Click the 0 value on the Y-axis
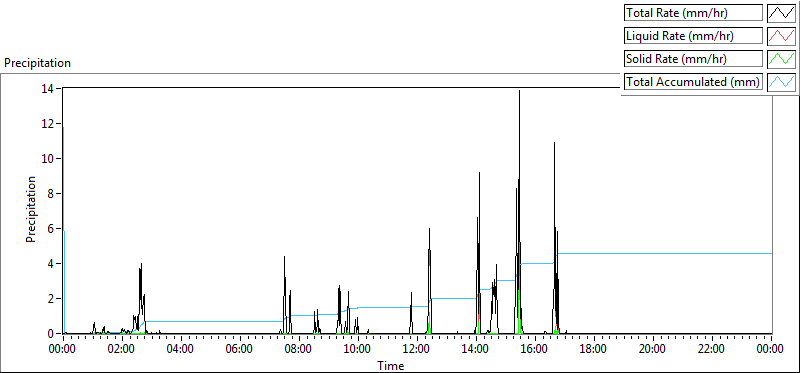 point(52,334)
